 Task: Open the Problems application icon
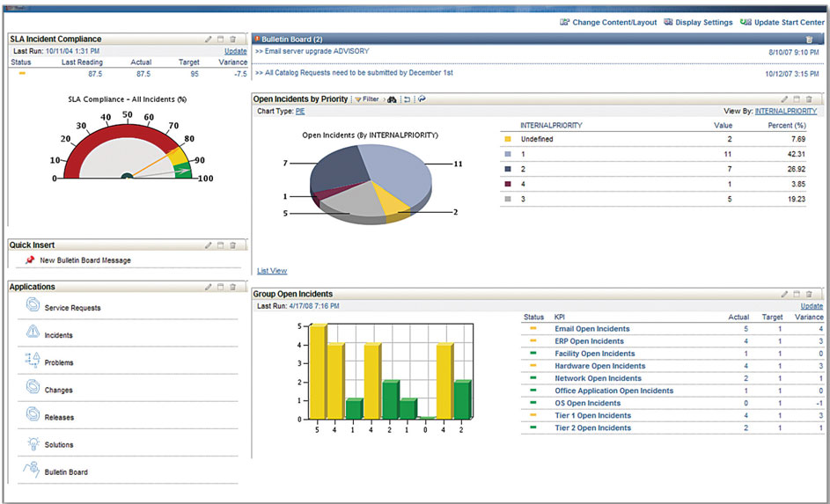[x=33, y=360]
